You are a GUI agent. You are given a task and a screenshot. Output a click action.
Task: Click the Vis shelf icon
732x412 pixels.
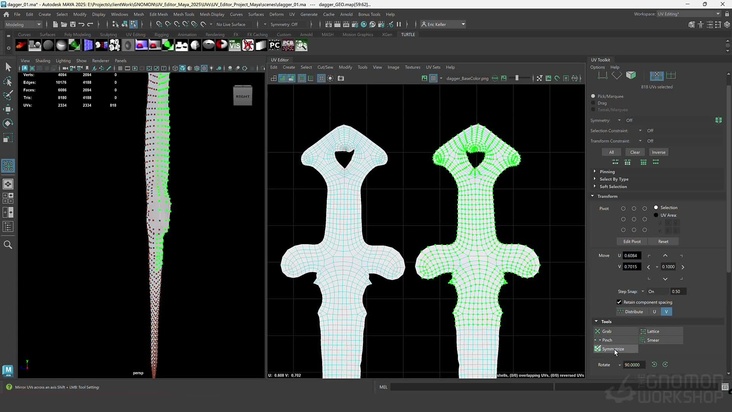[x=234, y=45]
